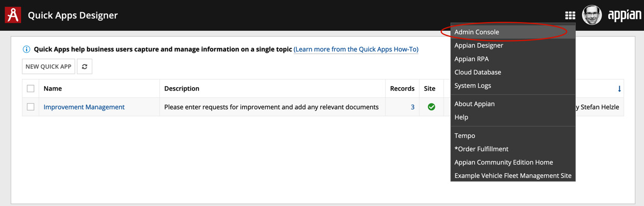Click the blue info icon
This screenshot has height=206, width=644.
pos(27,49)
